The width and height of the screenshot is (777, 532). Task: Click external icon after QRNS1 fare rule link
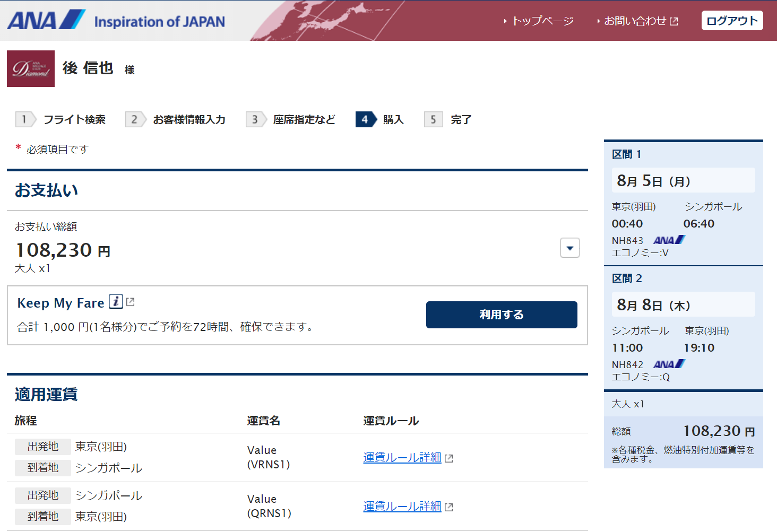pyautogui.click(x=449, y=507)
